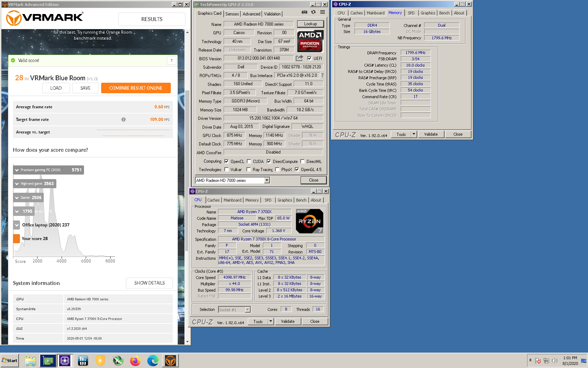This screenshot has height=368, width=588.
Task: Open the network tray icon
Action: click(x=546, y=361)
